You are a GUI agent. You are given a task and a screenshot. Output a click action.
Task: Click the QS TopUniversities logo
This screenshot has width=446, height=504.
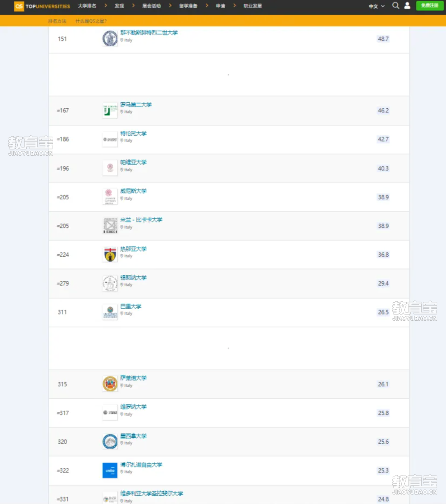click(x=42, y=6)
